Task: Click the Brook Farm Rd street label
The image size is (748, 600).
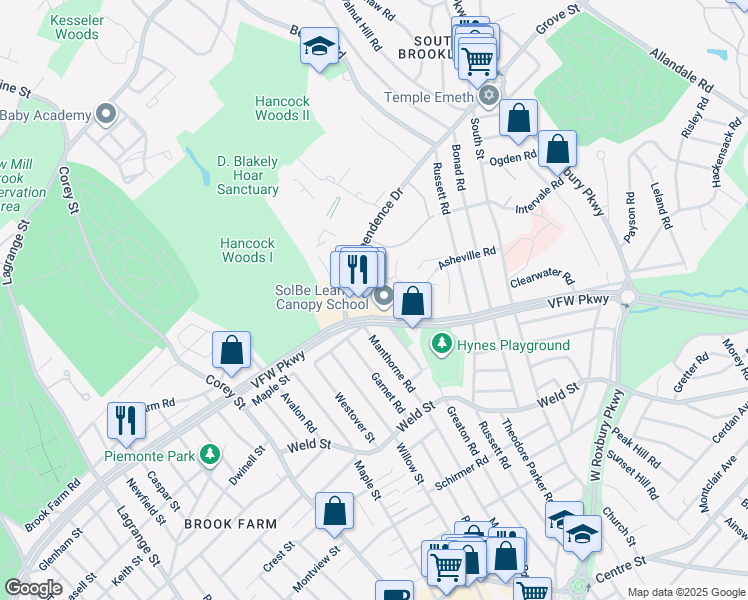Action: coord(52,506)
